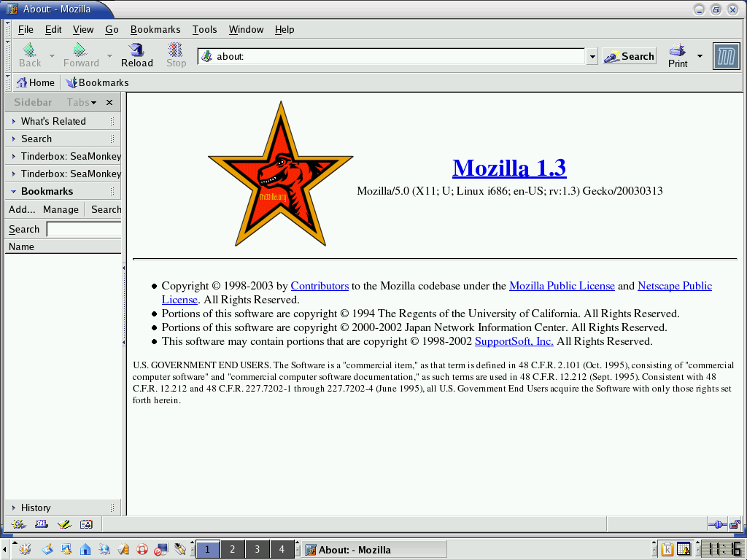Click the Klipper clipboard tray icon
Image resolution: width=747 pixels, height=560 pixels.
click(667, 549)
